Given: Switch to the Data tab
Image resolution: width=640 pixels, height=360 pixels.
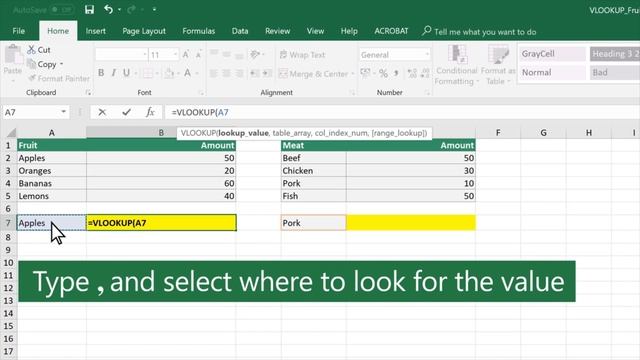Looking at the screenshot, I should click(x=240, y=31).
